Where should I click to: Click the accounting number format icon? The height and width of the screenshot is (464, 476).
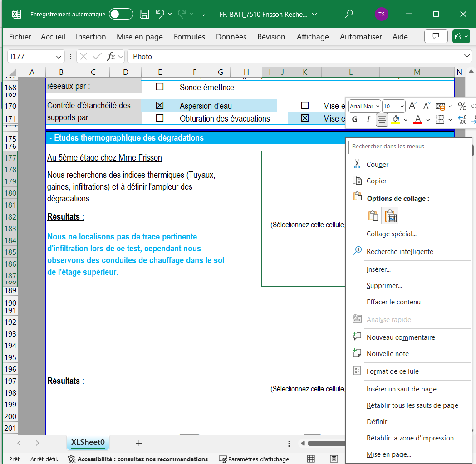(x=440, y=106)
